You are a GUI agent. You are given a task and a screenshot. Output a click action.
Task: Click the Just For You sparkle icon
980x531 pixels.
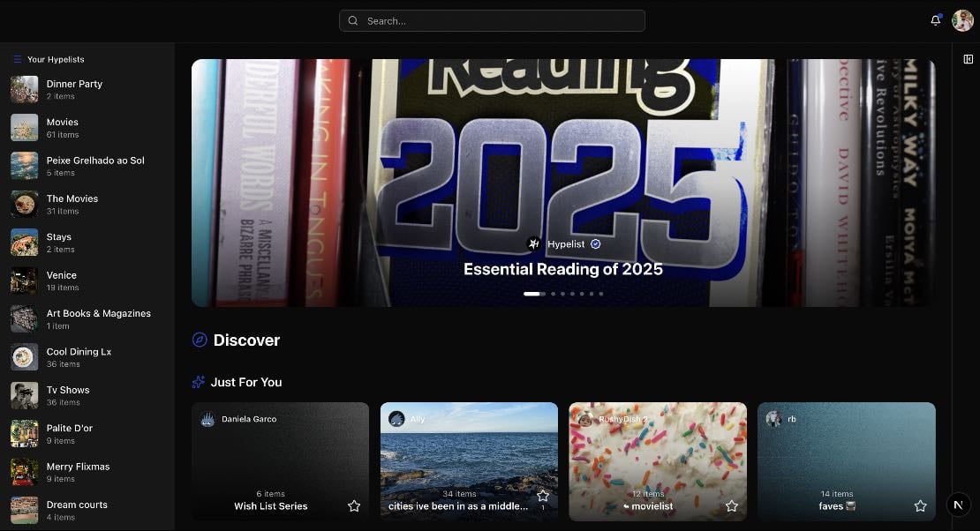pos(198,382)
